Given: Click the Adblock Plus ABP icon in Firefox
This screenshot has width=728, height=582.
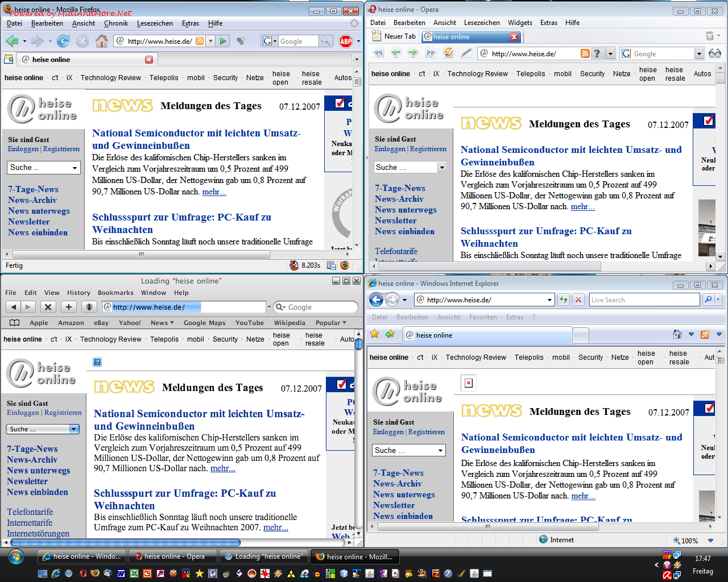Looking at the screenshot, I should point(346,41).
